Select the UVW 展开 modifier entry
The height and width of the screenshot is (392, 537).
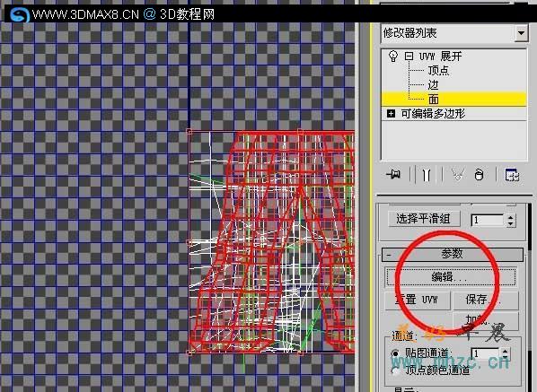tap(440, 57)
